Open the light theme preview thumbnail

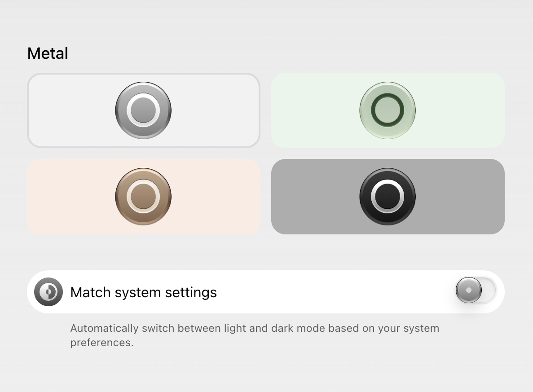[x=143, y=110]
